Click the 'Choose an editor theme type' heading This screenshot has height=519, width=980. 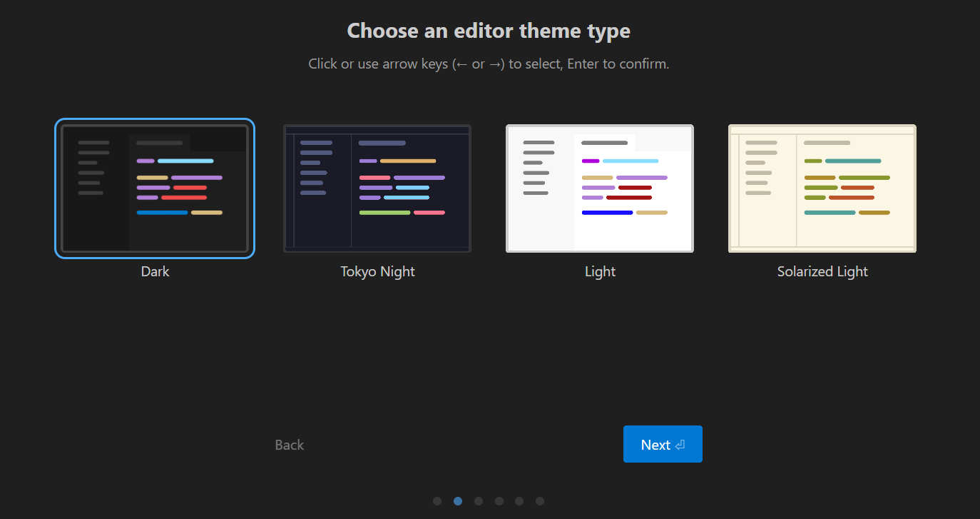tap(489, 31)
